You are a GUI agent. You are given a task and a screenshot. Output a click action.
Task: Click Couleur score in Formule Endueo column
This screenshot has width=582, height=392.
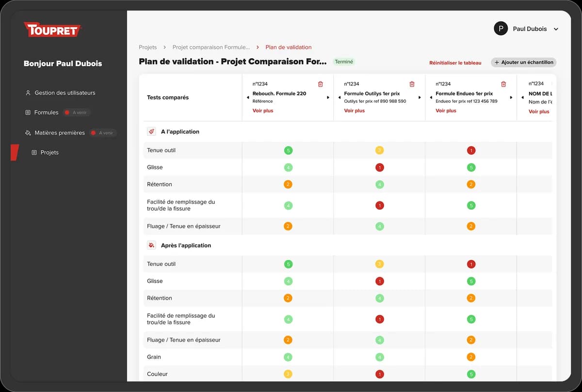[471, 374]
